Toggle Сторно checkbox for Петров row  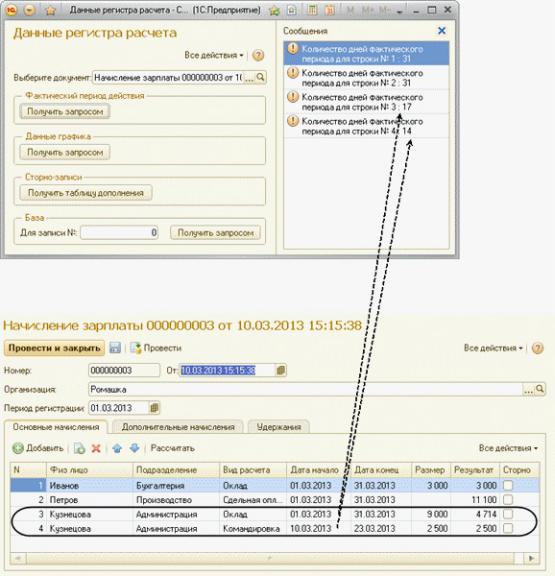pyautogui.click(x=508, y=500)
